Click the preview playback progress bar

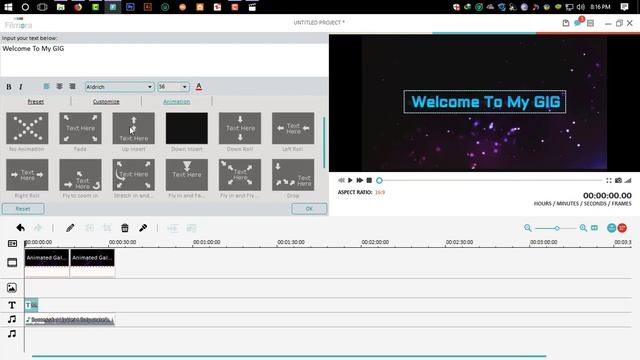tap(490, 180)
